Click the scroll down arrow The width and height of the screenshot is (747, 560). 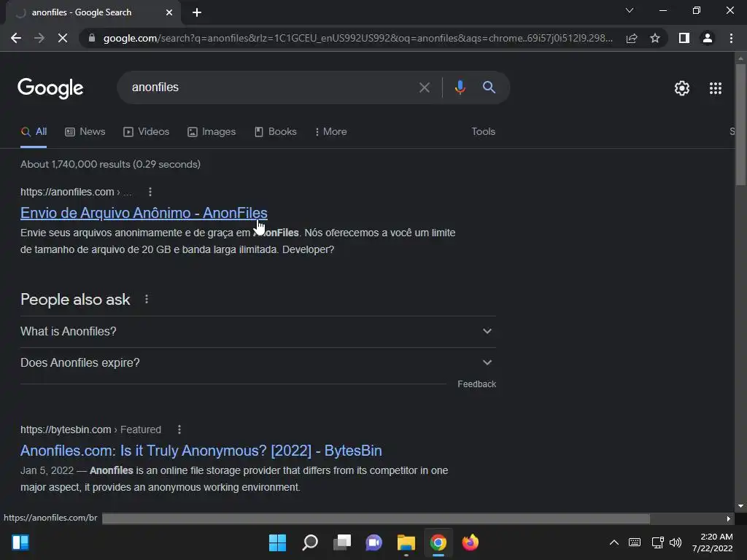pyautogui.click(x=740, y=506)
